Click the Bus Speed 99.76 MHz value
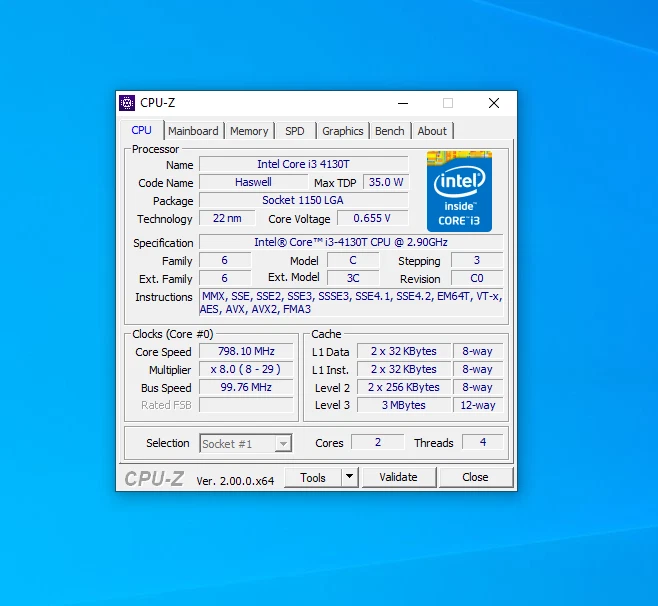This screenshot has height=606, width=658. 246,387
